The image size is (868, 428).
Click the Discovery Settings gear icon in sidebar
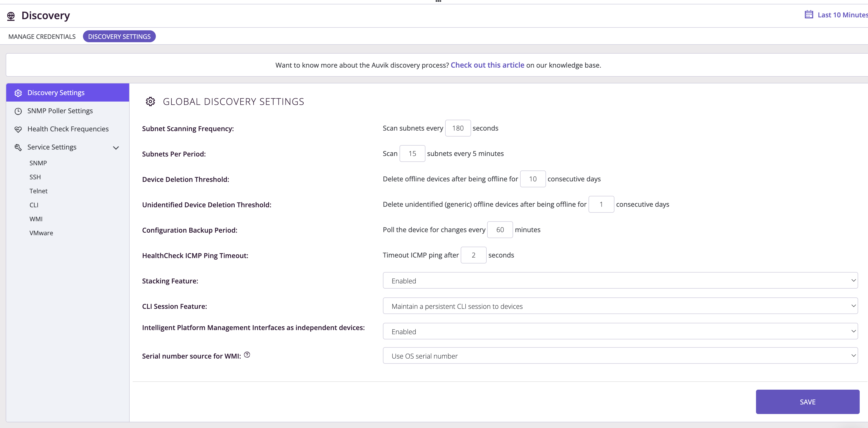18,93
